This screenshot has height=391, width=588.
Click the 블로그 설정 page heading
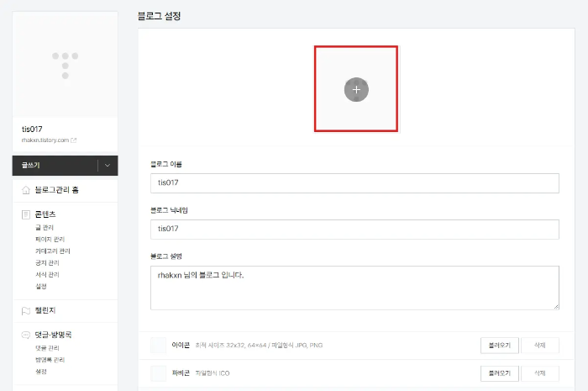tap(160, 16)
